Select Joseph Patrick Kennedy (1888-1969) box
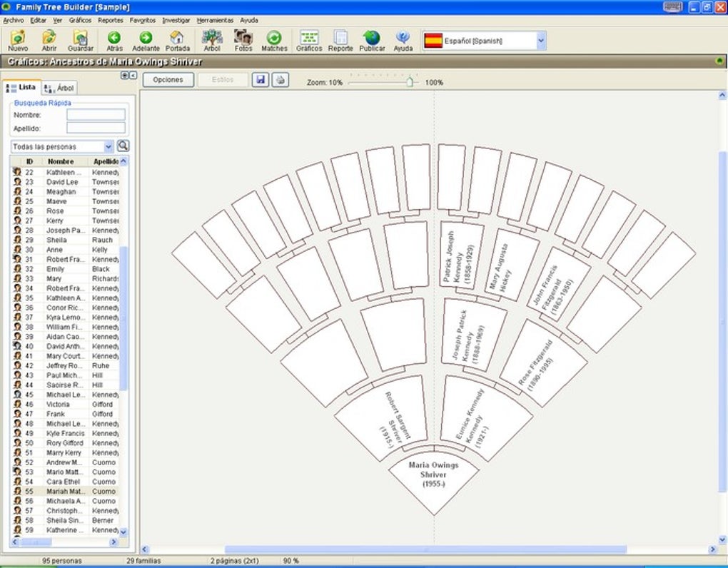 (x=472, y=335)
